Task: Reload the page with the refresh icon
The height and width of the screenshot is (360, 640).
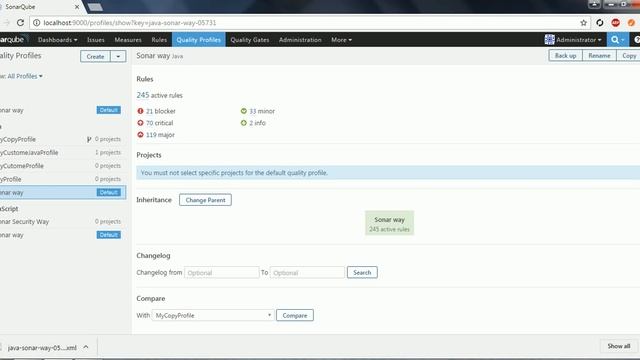Action: pos(20,23)
